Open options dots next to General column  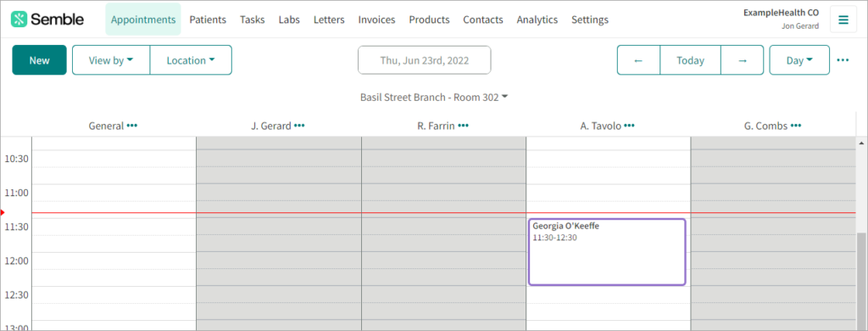click(131, 126)
